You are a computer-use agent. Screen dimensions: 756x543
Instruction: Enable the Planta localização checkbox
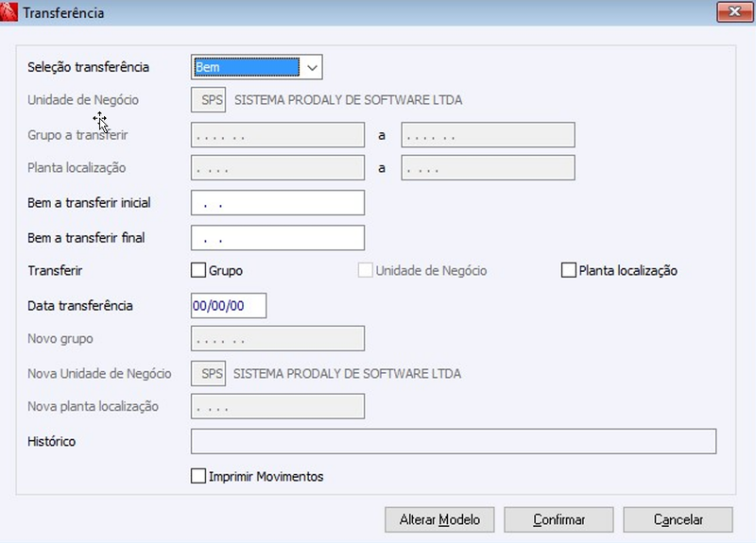(569, 270)
